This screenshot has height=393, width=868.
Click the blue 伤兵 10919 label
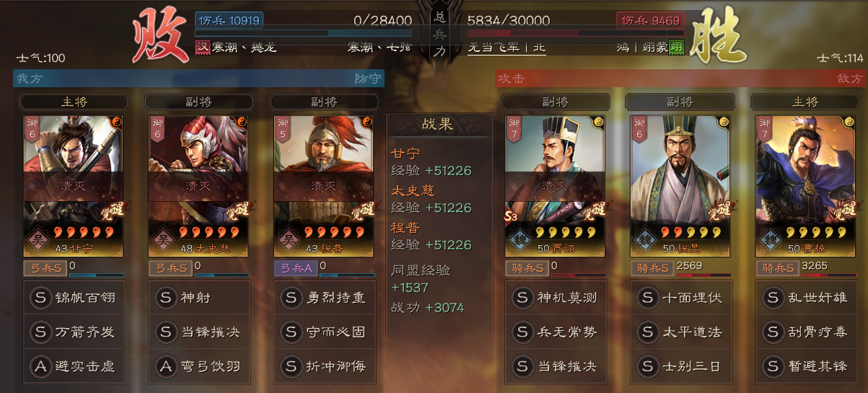229,20
